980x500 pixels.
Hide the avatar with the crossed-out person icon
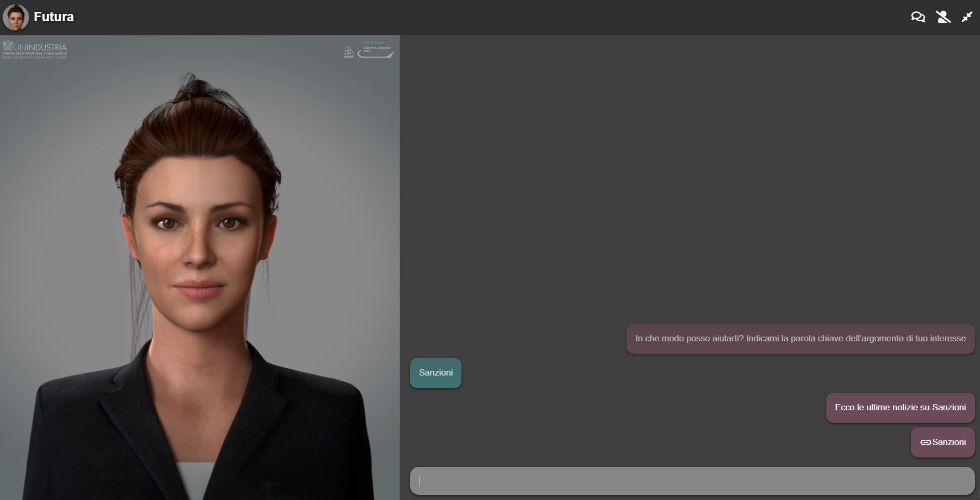point(943,17)
